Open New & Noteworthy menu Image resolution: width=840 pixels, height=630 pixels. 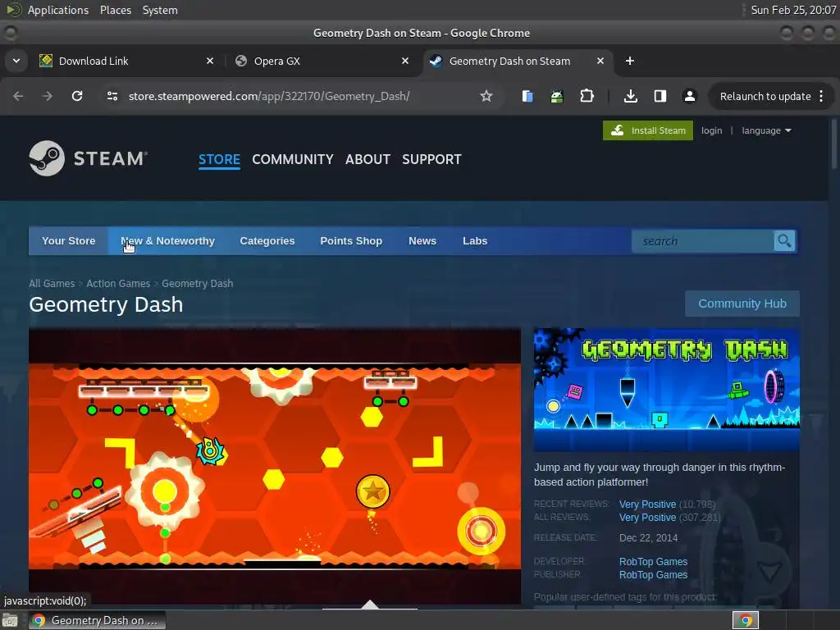[167, 241]
